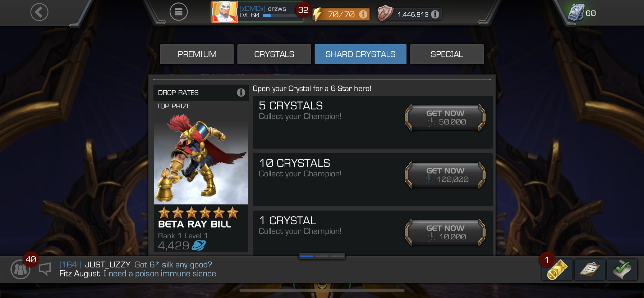Tap the shield rating info icon
The width and height of the screenshot is (644, 298).
pos(435,14)
